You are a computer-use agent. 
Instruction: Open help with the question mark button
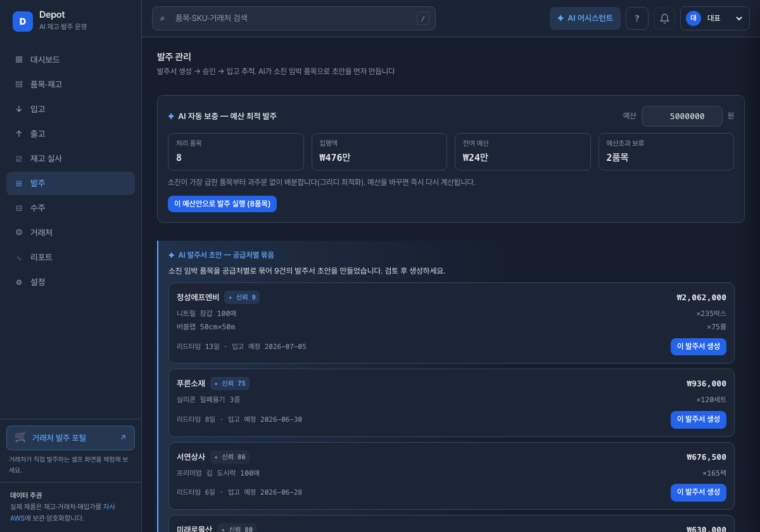[x=637, y=18]
